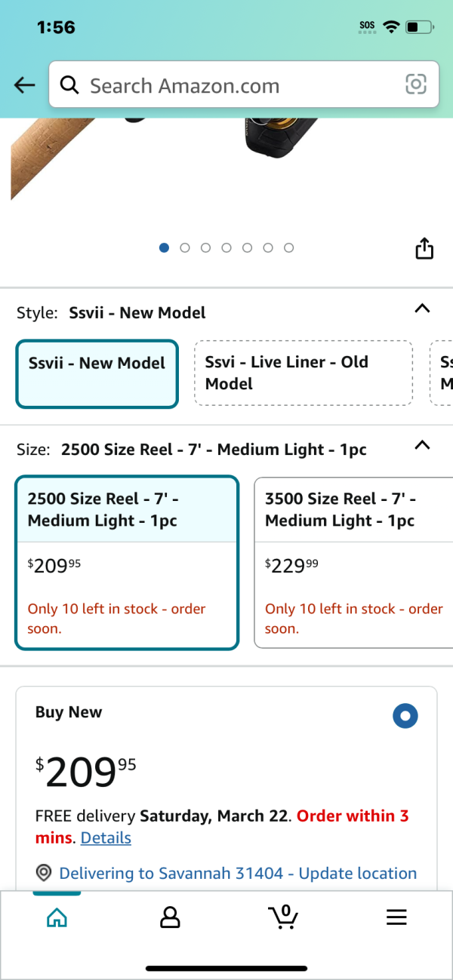Open the hamburger menu icon
The image size is (453, 980).
[x=396, y=917]
